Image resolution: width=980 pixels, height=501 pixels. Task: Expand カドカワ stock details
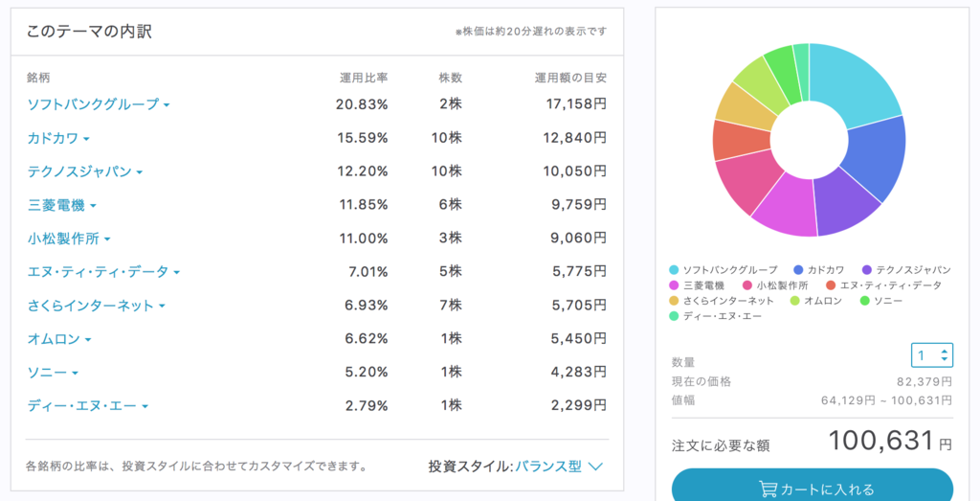58,138
